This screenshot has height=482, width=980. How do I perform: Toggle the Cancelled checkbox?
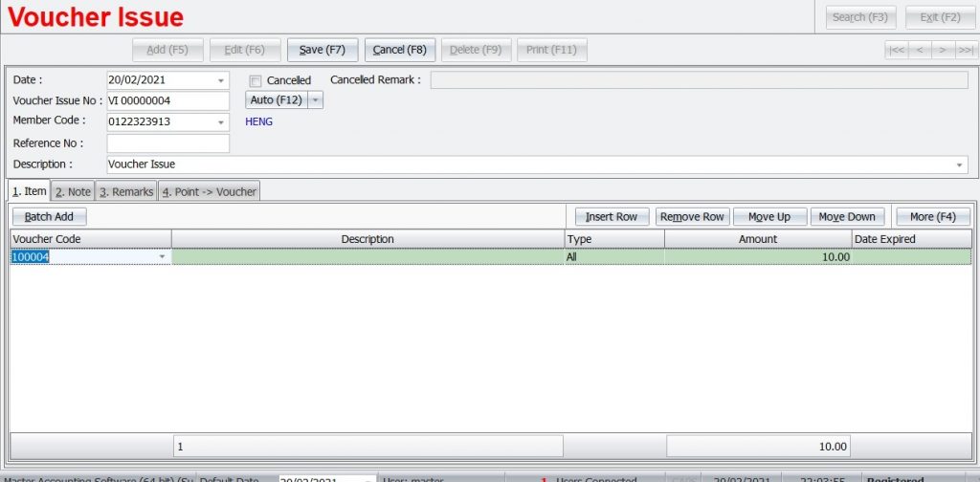click(255, 80)
